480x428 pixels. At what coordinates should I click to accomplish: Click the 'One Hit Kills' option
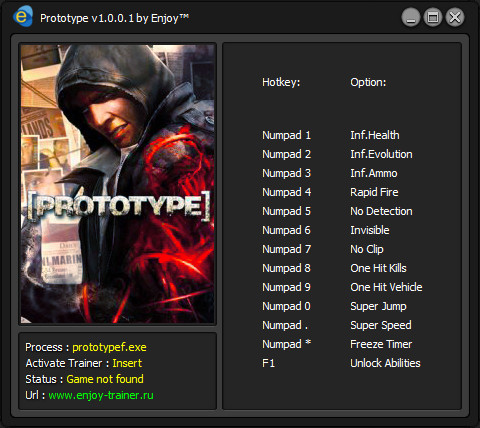click(x=378, y=268)
